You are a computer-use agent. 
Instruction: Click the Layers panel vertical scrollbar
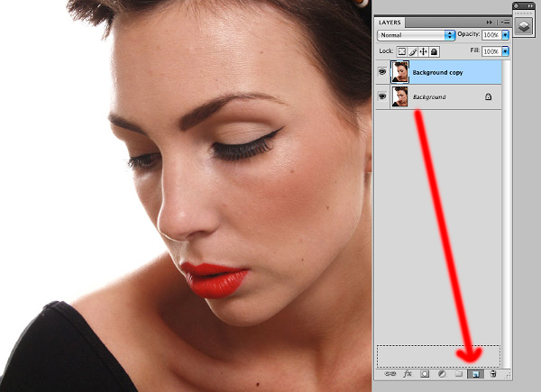(x=506, y=214)
